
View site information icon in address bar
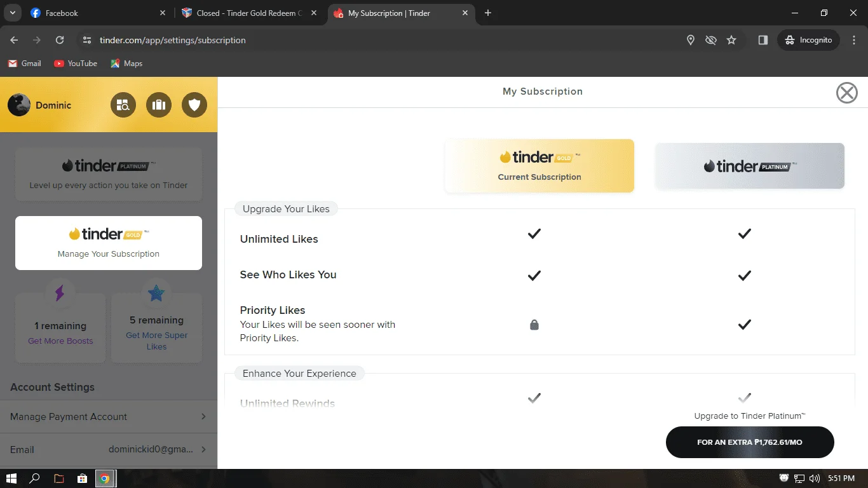tap(87, 40)
